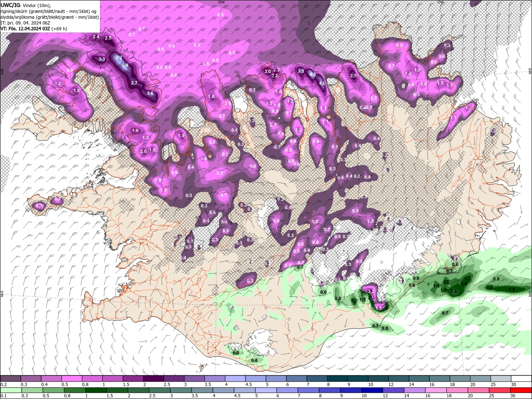Click the 'VT: Fös. 12.04.2024 03Z (+69 h)' line

(34, 29)
